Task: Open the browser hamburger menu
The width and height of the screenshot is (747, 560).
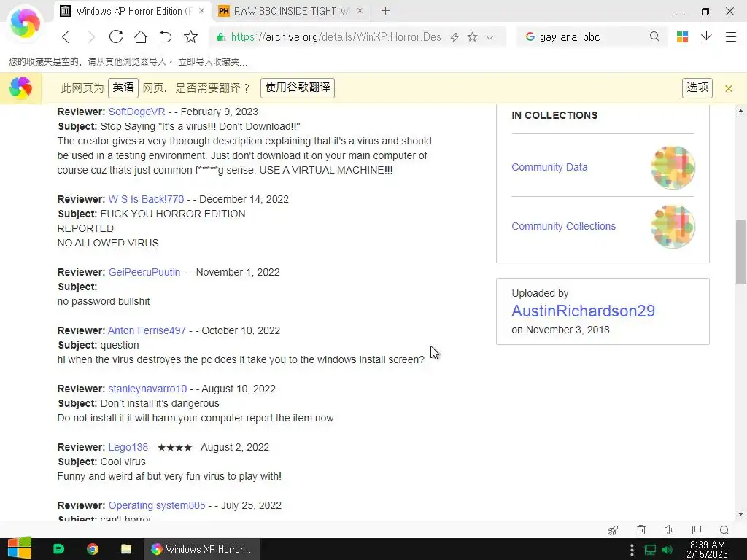Action: coord(731,36)
